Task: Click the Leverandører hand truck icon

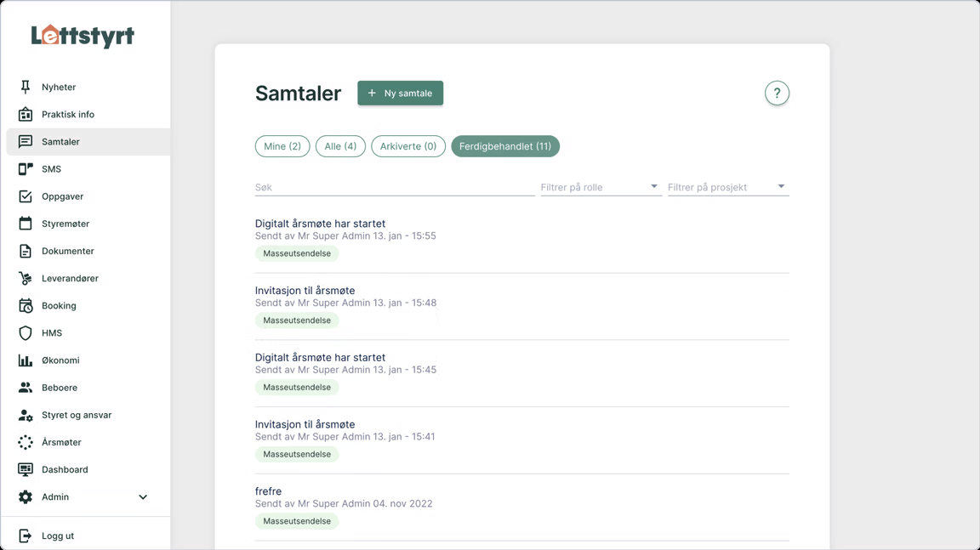Action: (x=26, y=278)
